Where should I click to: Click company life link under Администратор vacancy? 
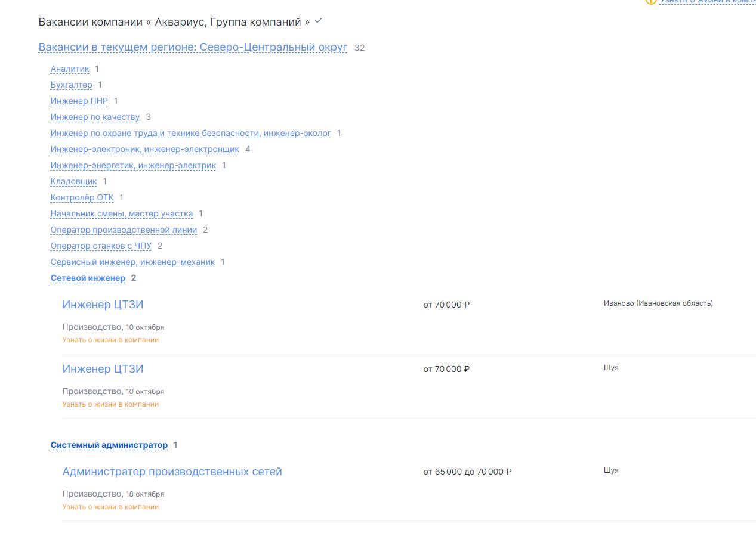110,507
